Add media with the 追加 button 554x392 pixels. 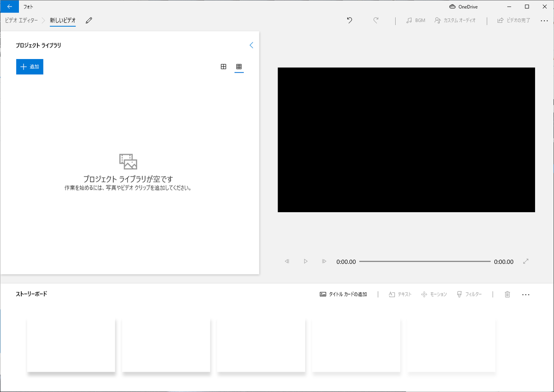coord(30,66)
